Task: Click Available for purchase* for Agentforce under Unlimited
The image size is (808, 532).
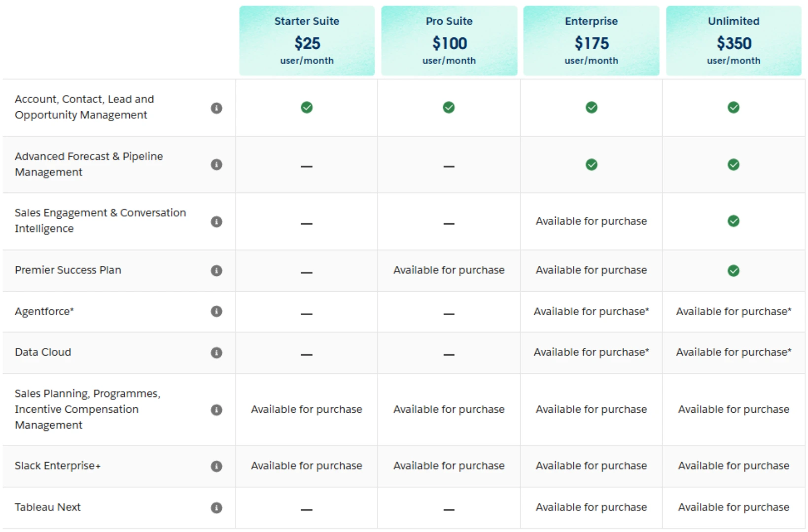Action: (x=733, y=311)
